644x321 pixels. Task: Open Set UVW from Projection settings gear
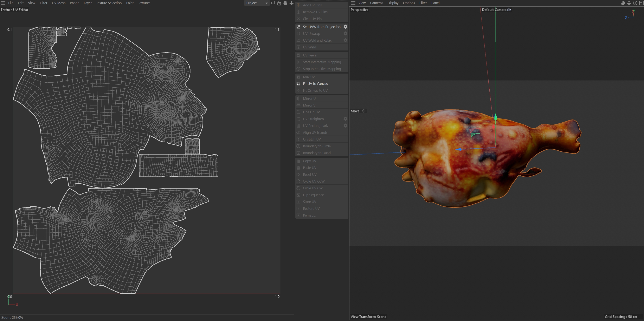tap(345, 27)
